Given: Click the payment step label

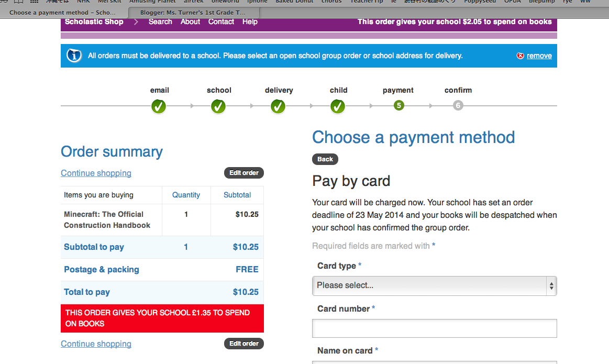Looking at the screenshot, I should click(398, 90).
